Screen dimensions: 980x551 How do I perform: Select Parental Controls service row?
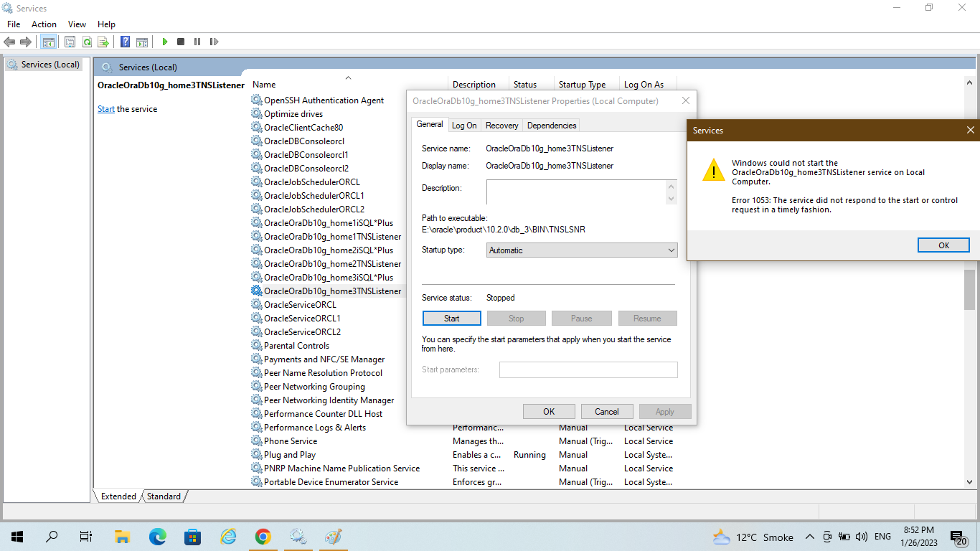[x=296, y=346]
